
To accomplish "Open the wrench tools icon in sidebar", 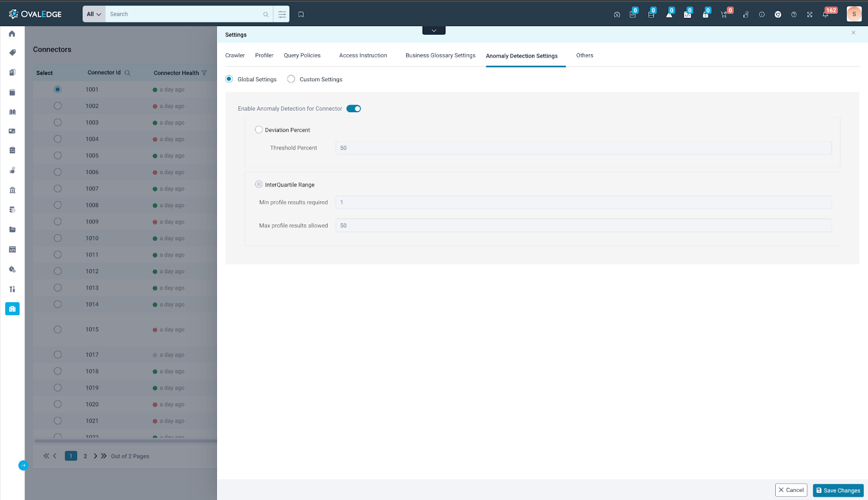I will click(x=12, y=289).
